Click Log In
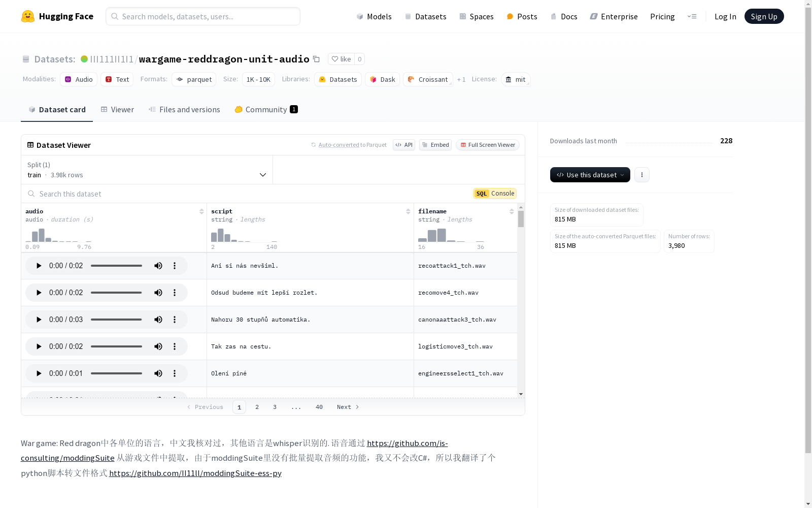 [x=725, y=16]
